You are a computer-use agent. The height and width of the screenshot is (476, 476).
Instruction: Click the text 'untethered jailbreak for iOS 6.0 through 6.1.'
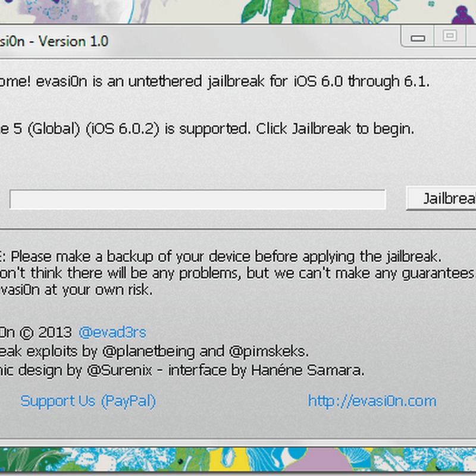click(279, 82)
